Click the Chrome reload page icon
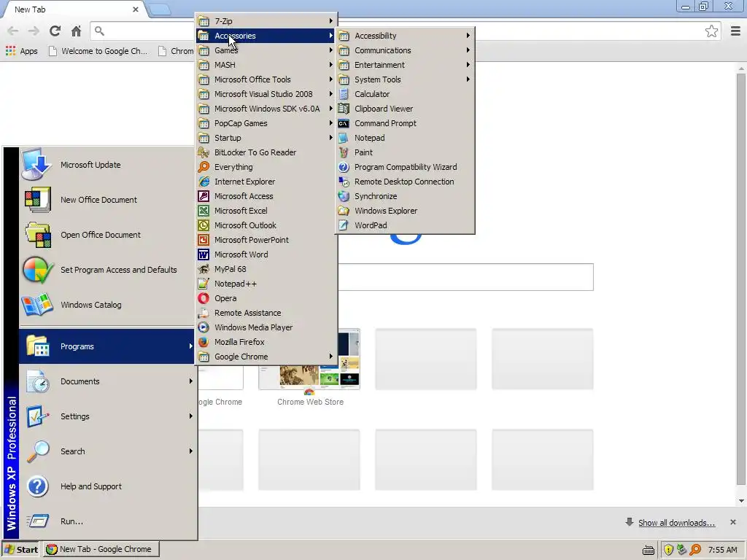Image resolution: width=747 pixels, height=560 pixels. pyautogui.click(x=55, y=31)
